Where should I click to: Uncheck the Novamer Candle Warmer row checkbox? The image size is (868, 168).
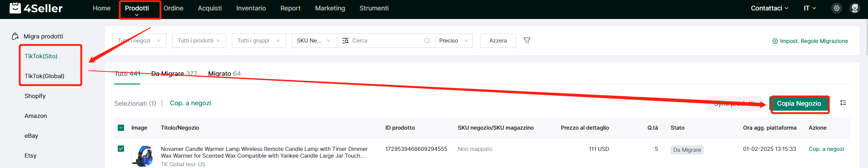(121, 149)
